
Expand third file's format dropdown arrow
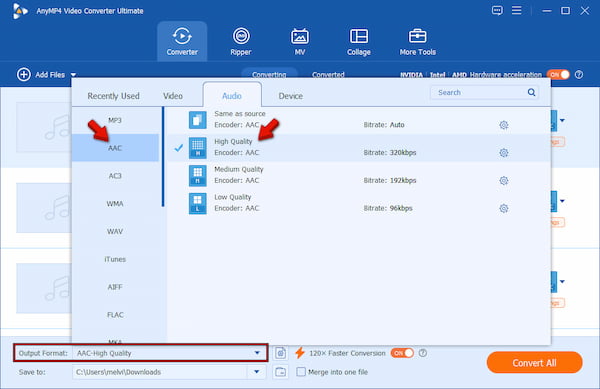(562, 282)
